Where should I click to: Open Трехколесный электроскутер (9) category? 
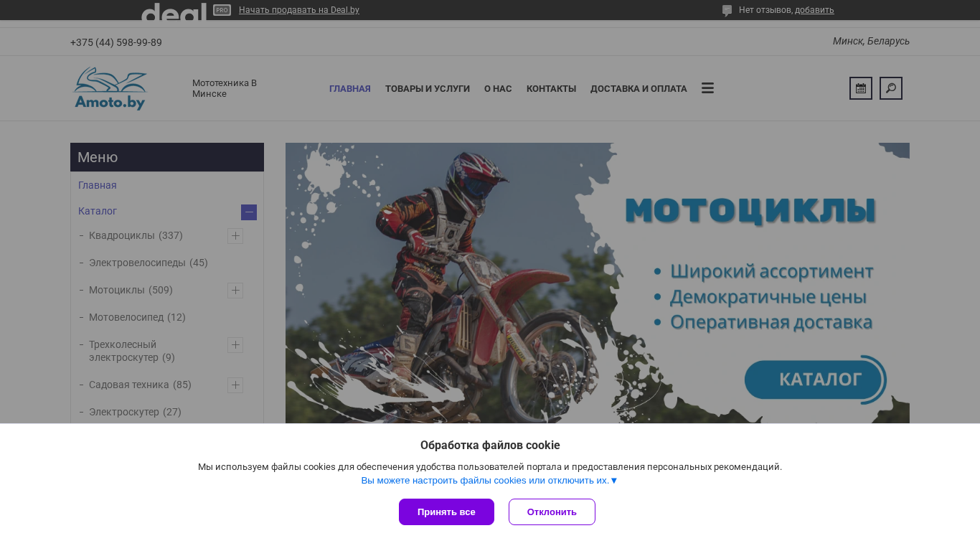tap(132, 351)
